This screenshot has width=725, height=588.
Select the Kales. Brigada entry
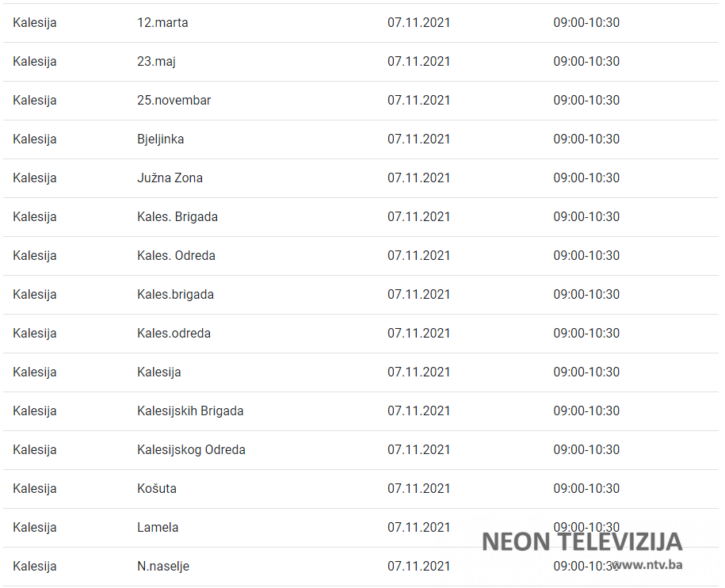(x=177, y=217)
